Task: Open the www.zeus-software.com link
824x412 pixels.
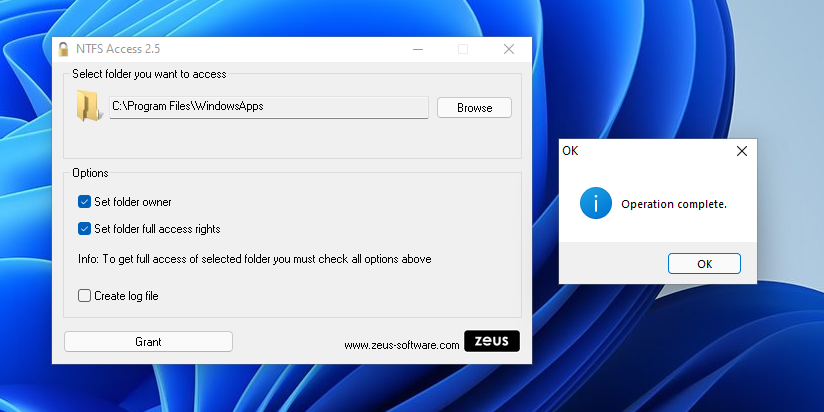Action: coord(402,345)
